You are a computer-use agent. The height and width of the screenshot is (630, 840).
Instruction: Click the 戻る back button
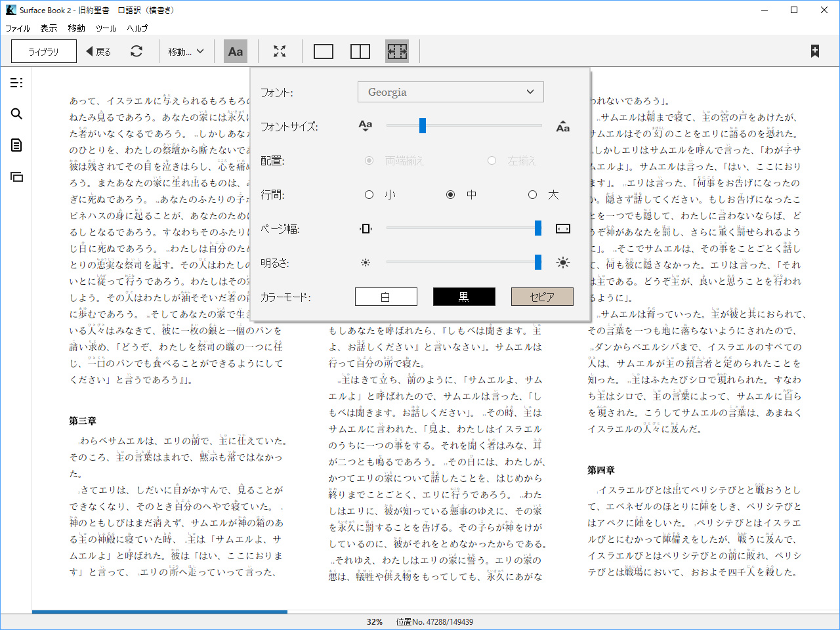pos(98,51)
